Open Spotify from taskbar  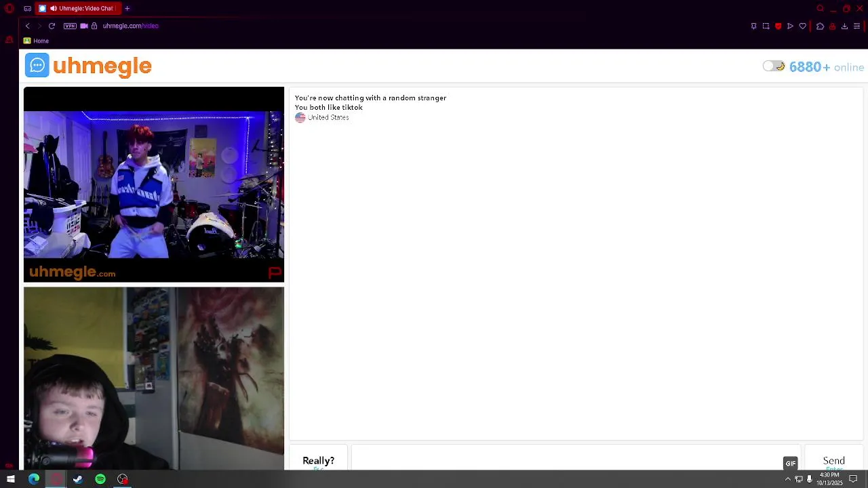tap(100, 479)
